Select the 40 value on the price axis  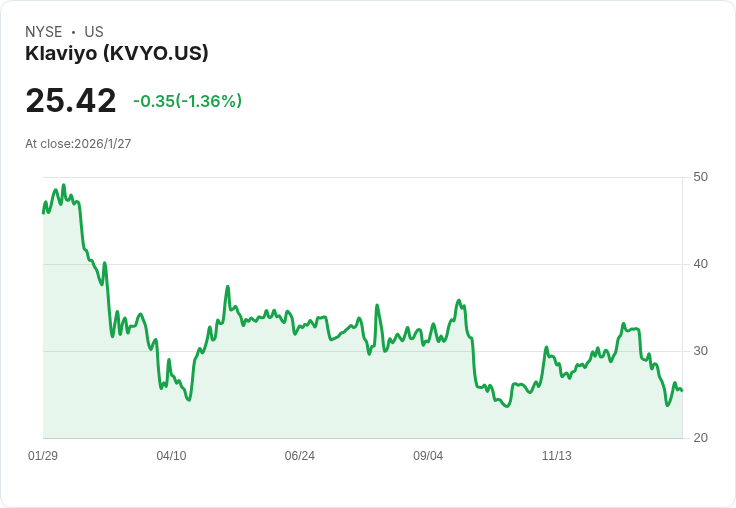coord(700,264)
